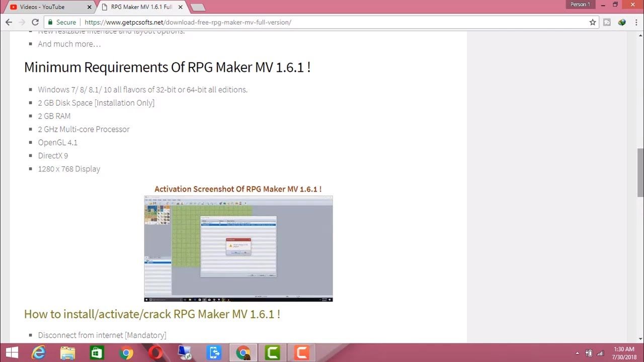Launch the green Camtasia app from taskbar

pos(272,352)
